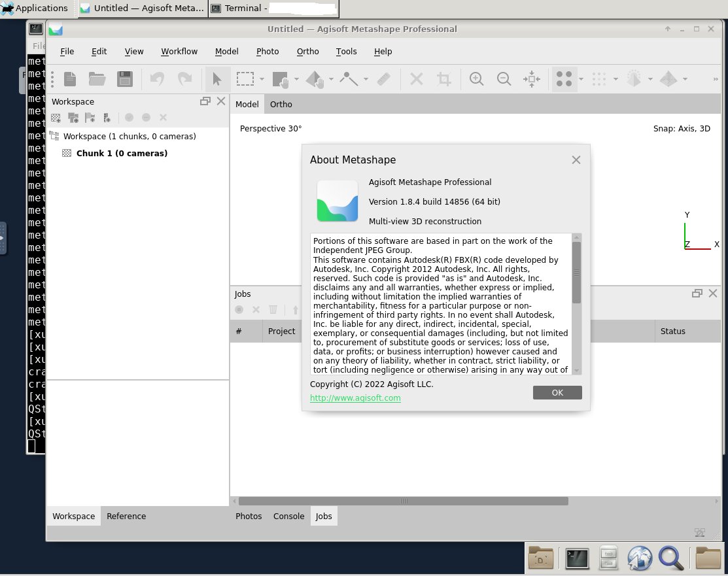728x576 pixels.
Task: Click OK in About Metashape dialog
Action: pos(557,393)
